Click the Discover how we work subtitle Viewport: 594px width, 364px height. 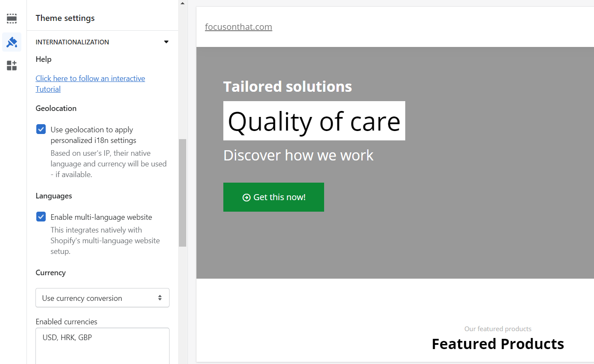(x=298, y=155)
